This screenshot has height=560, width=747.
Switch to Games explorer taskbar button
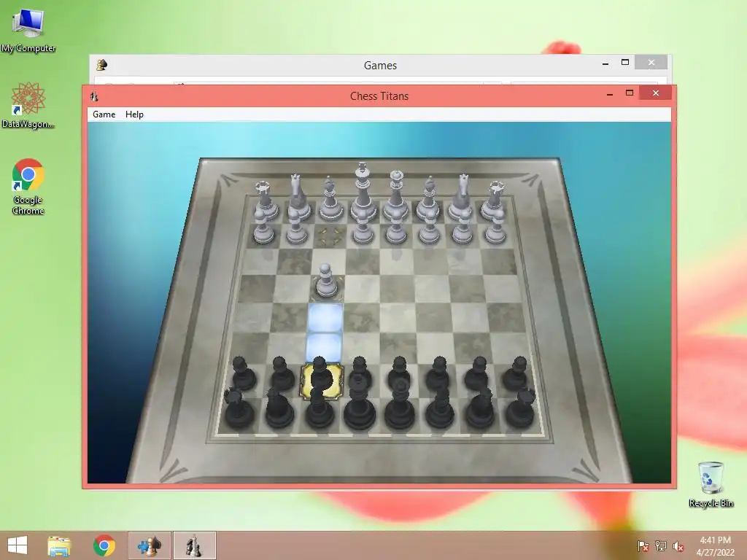(x=150, y=545)
